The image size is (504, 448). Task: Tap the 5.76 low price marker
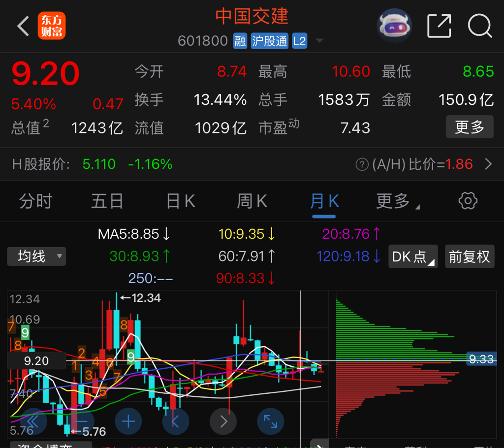[89, 432]
